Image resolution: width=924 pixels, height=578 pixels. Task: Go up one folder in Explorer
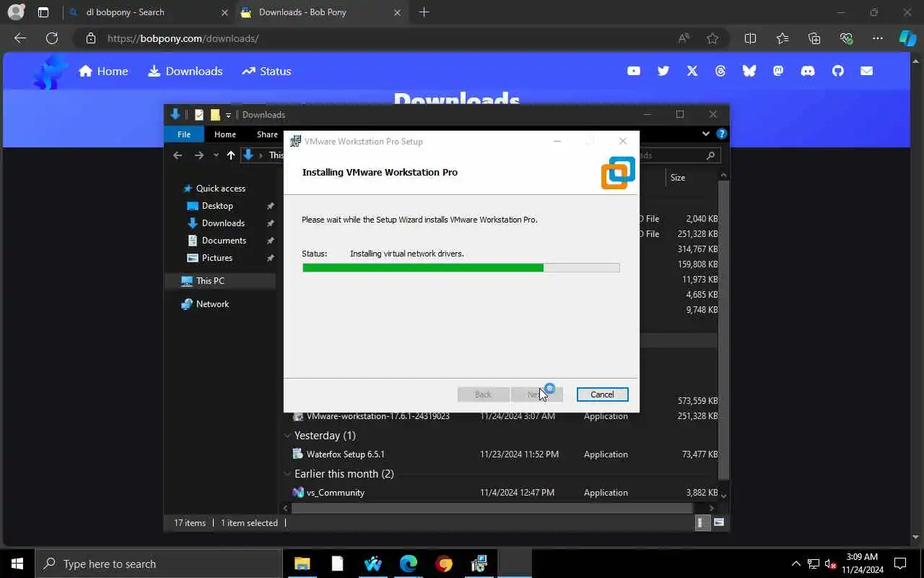[x=230, y=155]
